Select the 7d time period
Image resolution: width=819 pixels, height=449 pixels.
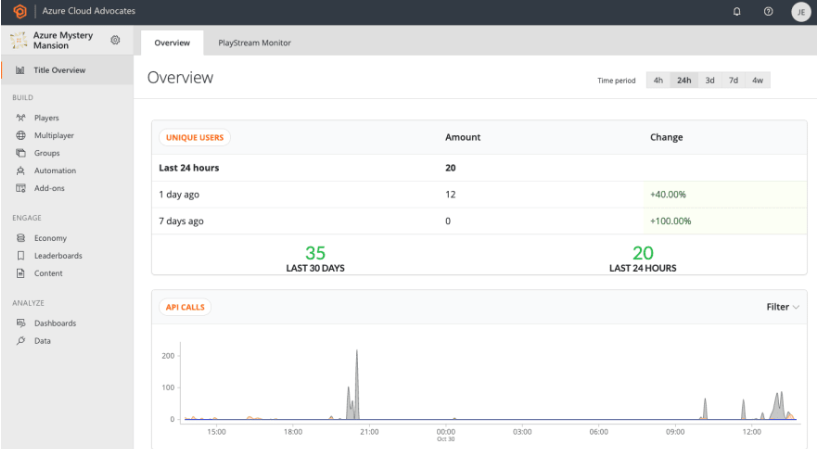click(x=733, y=81)
